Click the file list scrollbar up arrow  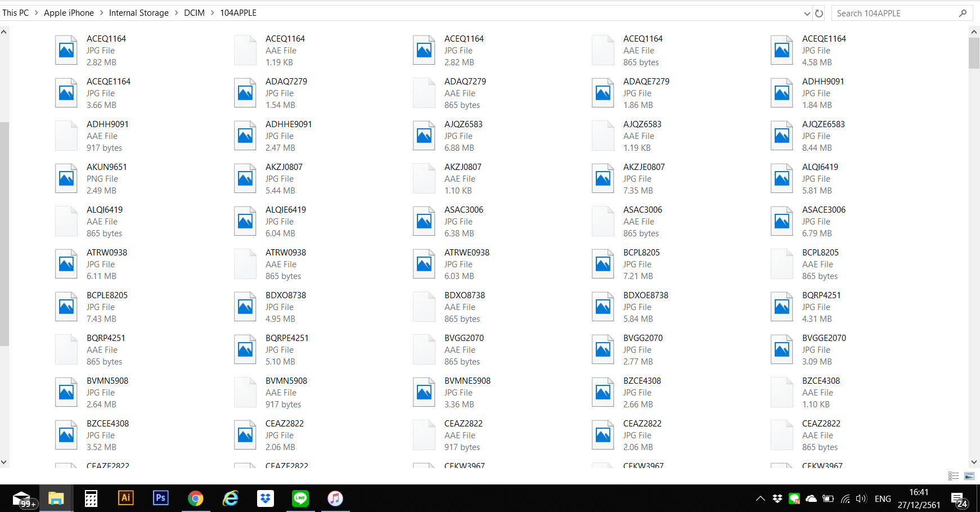pyautogui.click(x=974, y=32)
